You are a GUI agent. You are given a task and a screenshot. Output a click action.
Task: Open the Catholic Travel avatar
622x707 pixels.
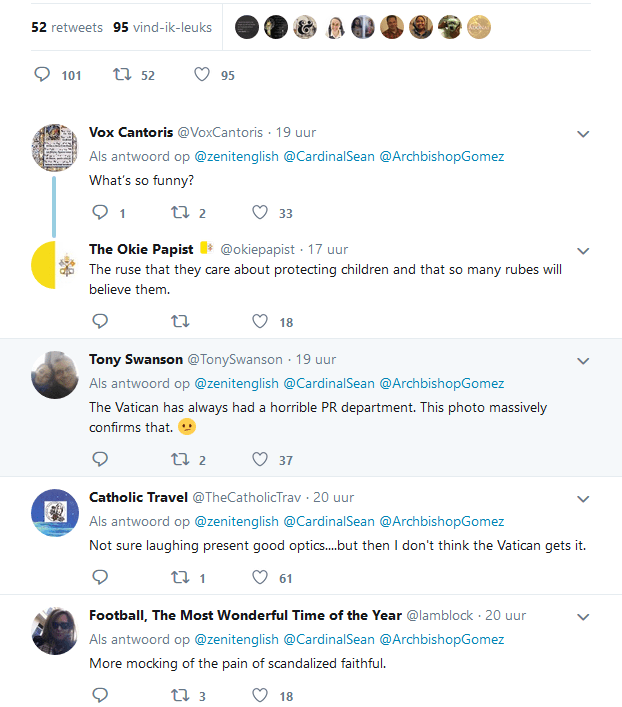point(55,513)
